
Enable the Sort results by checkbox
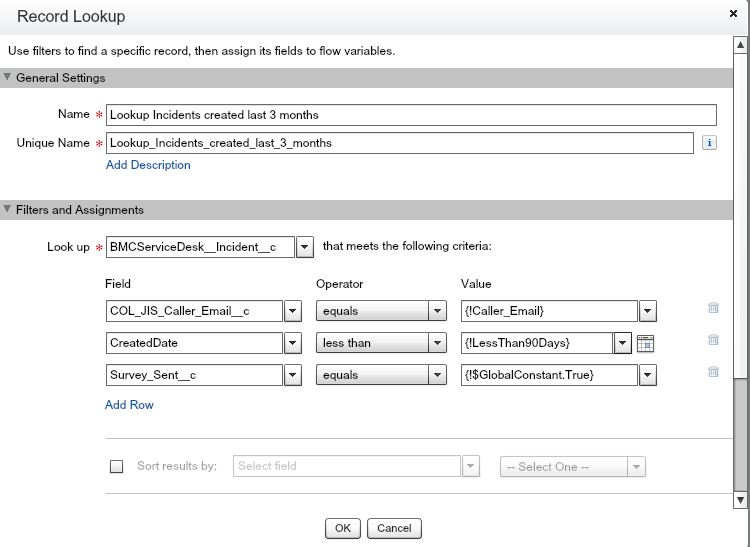coord(117,467)
